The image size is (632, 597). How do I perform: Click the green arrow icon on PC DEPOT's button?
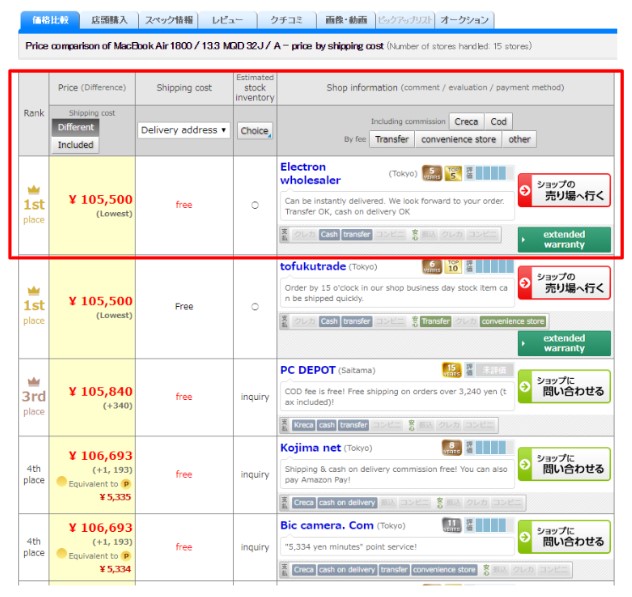(x=525, y=386)
